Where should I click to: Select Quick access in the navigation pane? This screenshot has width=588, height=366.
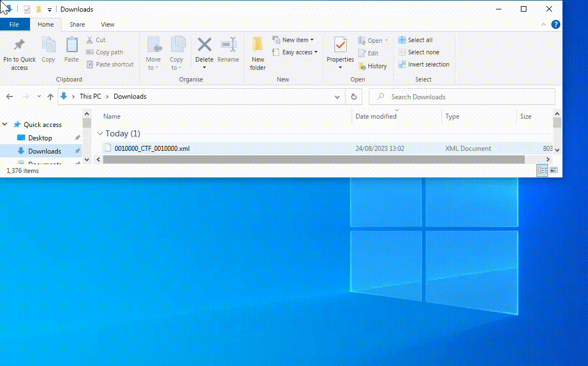point(42,125)
